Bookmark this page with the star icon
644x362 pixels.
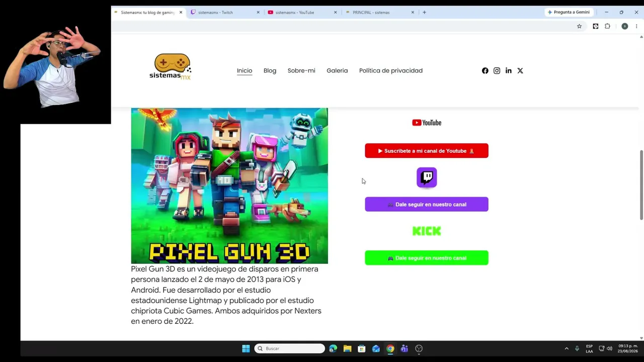[579, 26]
